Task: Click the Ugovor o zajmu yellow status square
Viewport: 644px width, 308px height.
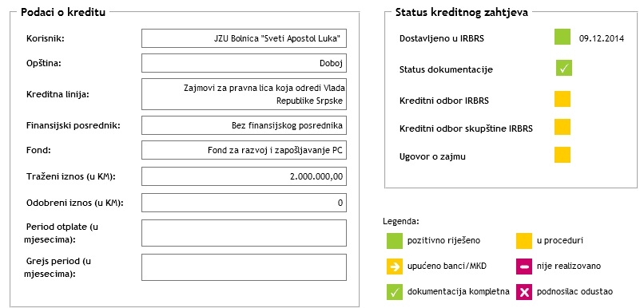Action: pyautogui.click(x=563, y=155)
